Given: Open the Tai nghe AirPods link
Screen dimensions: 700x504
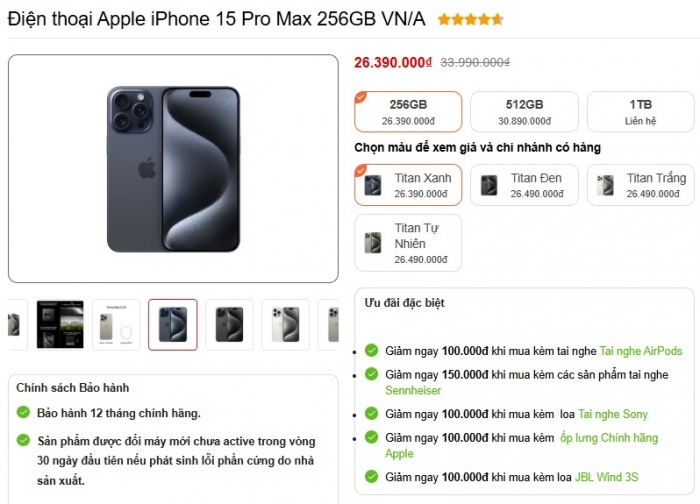Looking at the screenshot, I should [641, 351].
